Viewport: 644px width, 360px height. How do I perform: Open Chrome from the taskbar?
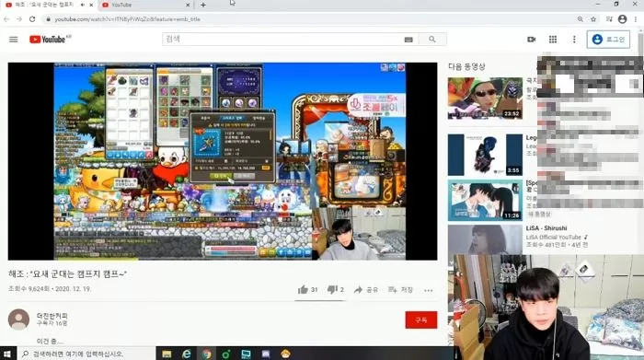(206, 354)
